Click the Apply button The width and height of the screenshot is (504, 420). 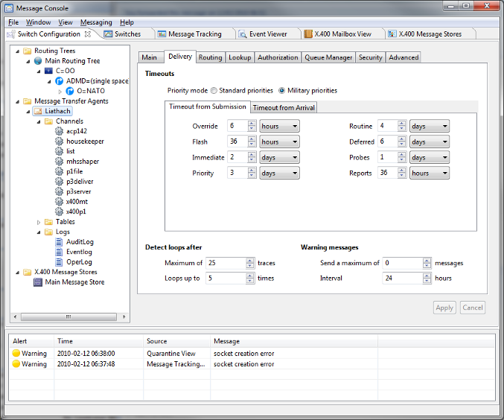click(444, 308)
